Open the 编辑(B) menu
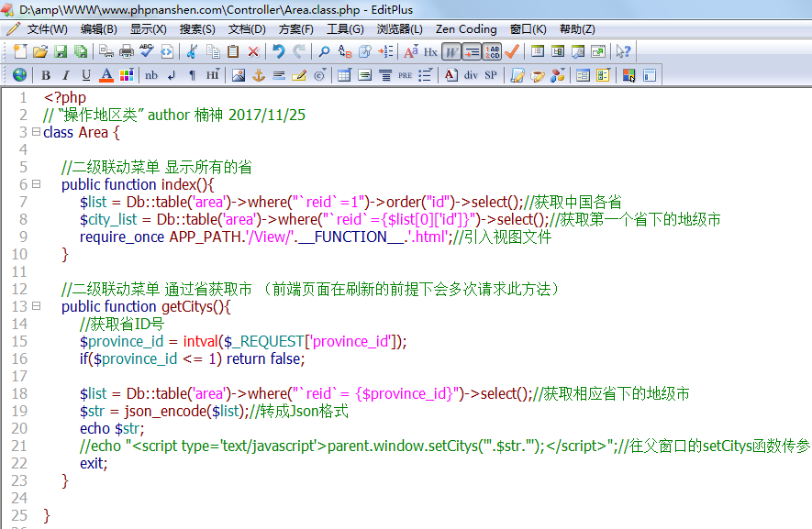The height and width of the screenshot is (529, 812). point(99,29)
